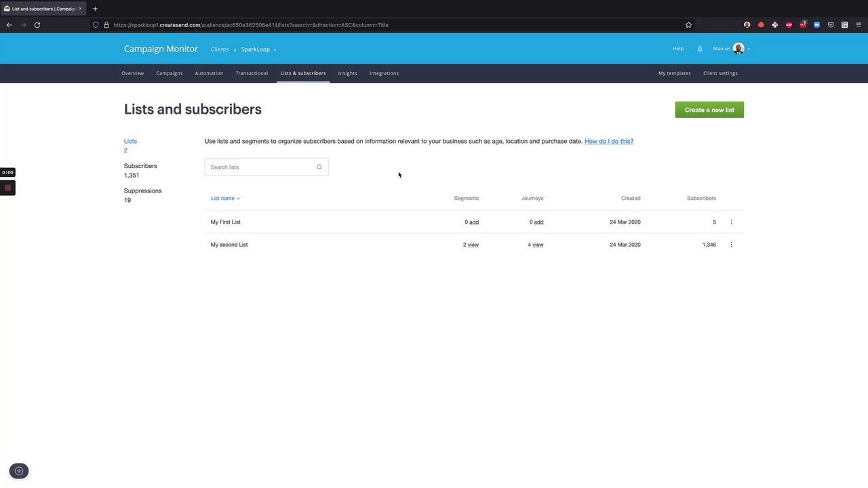Open the Firefox hamburger menu
Image resolution: width=868 pixels, height=488 pixels.
click(x=859, y=25)
